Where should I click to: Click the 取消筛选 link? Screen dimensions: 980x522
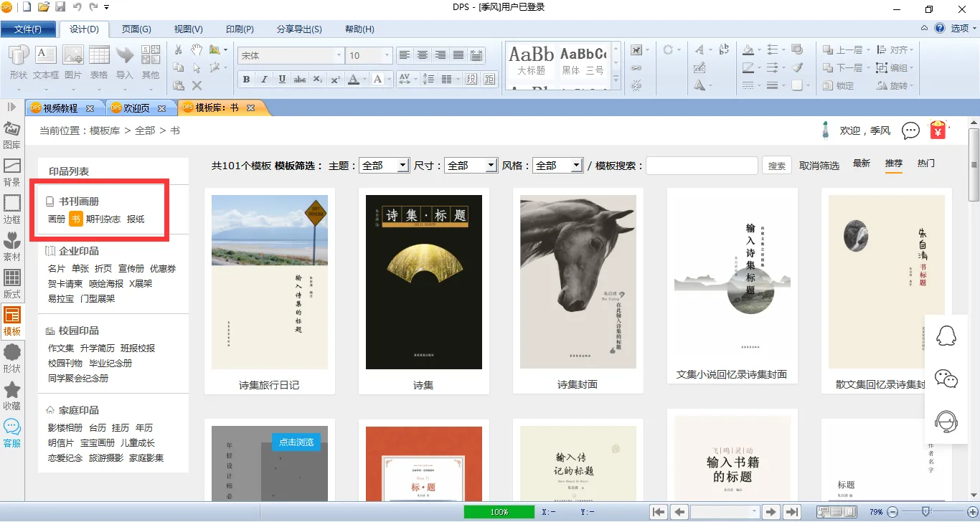pos(819,166)
